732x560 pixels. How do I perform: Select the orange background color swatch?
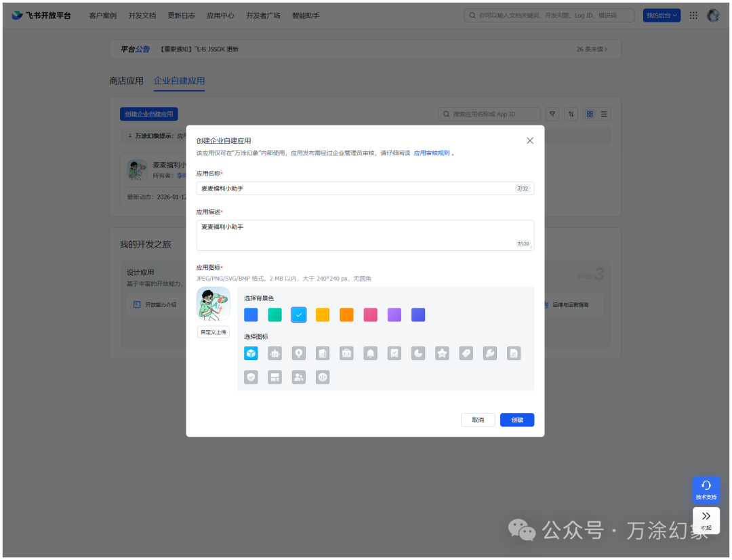coord(346,315)
